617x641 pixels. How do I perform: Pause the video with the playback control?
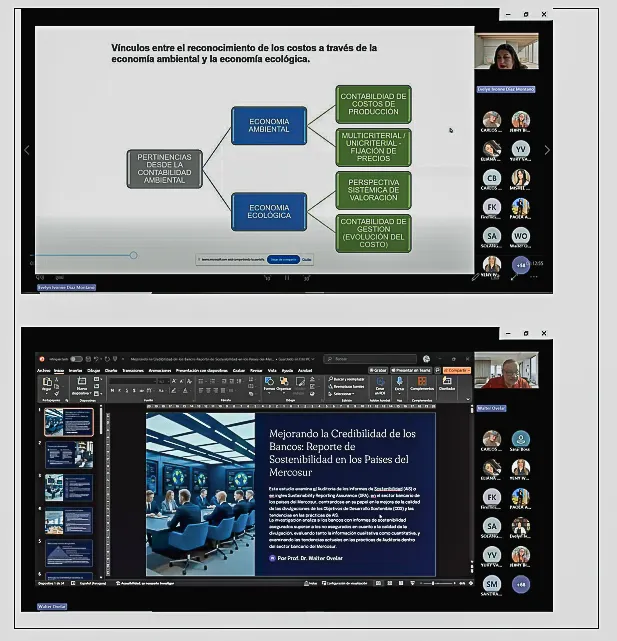(286, 277)
